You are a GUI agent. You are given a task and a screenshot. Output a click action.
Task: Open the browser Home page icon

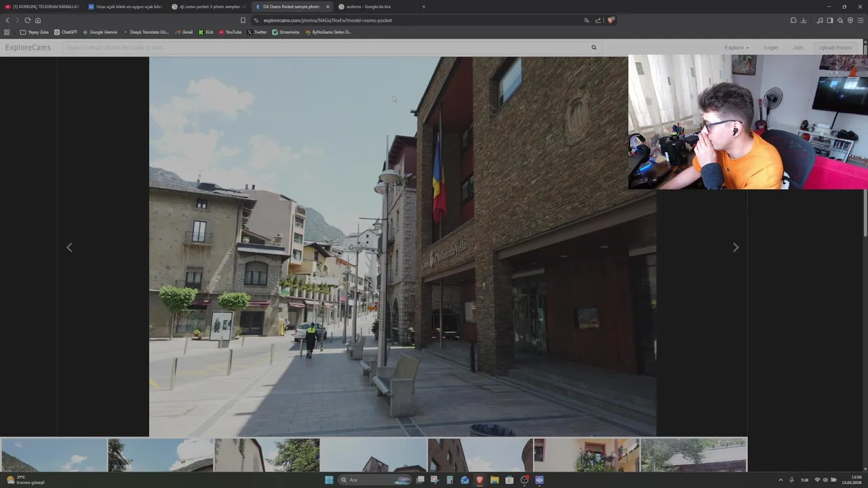[37, 20]
